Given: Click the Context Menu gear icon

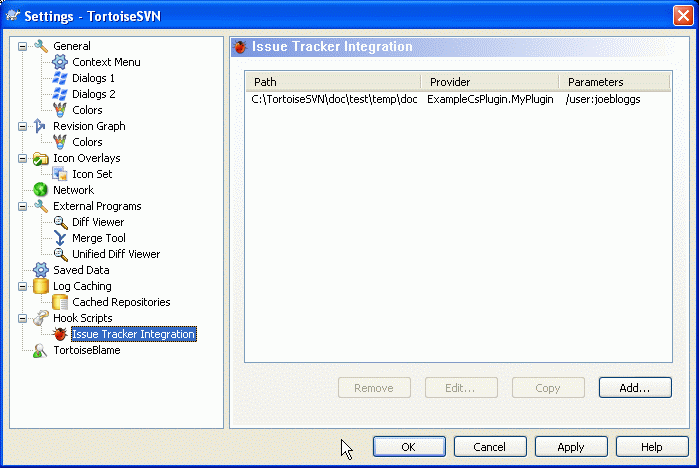Looking at the screenshot, I should [x=60, y=62].
